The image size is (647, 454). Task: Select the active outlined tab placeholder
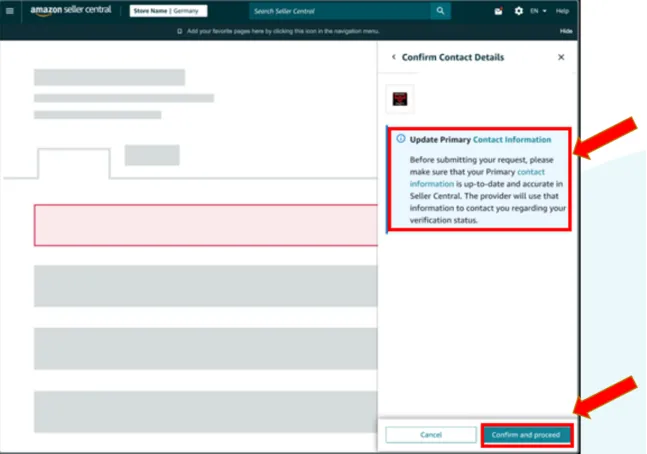[x=74, y=163]
